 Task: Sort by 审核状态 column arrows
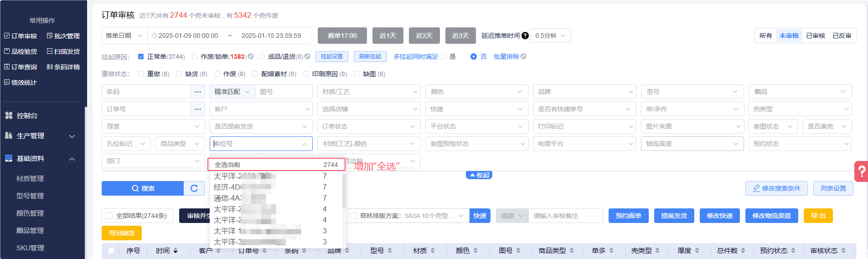843,251
